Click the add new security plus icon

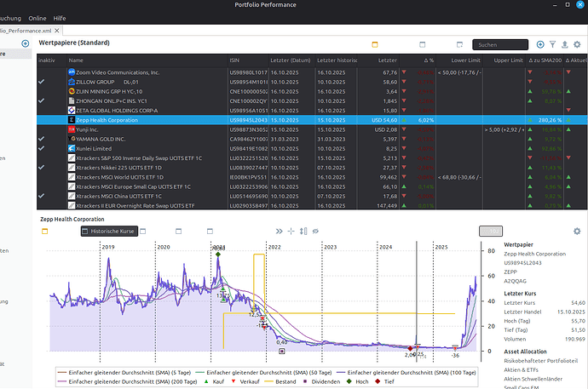coord(540,44)
